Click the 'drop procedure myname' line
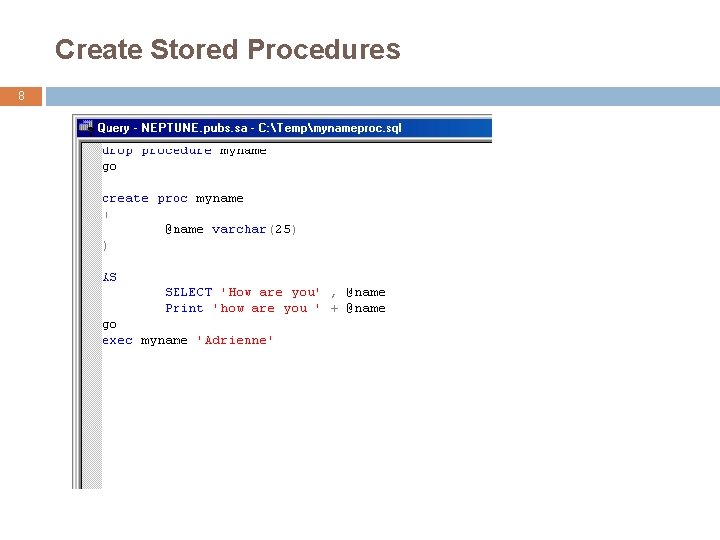The image size is (720, 540). point(184,151)
